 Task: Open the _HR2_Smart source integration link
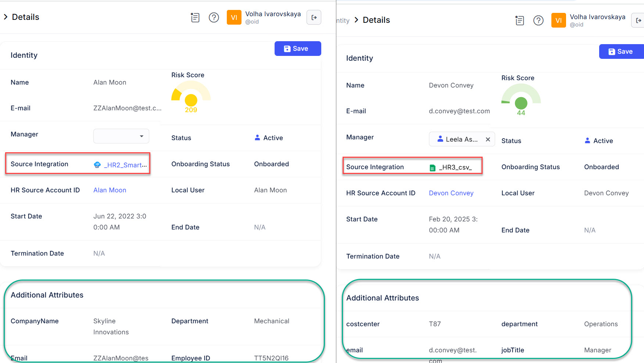[x=125, y=165]
